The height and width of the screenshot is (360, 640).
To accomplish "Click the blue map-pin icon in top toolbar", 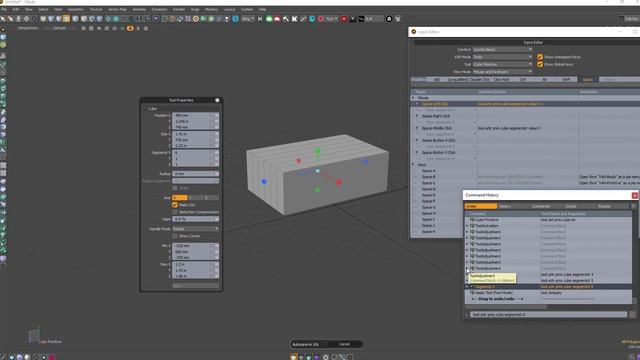I will (x=312, y=19).
